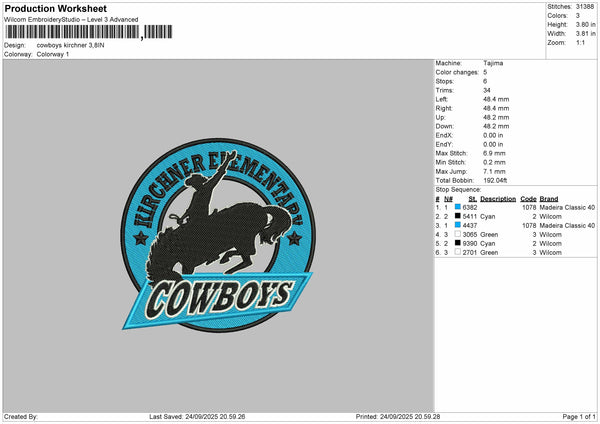
Task: Click the Width value '3.81 in'
Action: (585, 34)
